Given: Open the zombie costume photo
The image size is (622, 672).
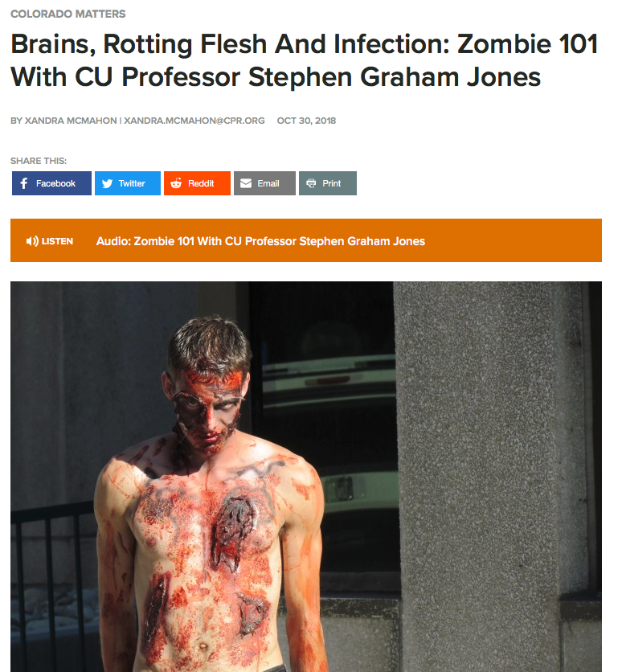Looking at the screenshot, I should (306, 477).
